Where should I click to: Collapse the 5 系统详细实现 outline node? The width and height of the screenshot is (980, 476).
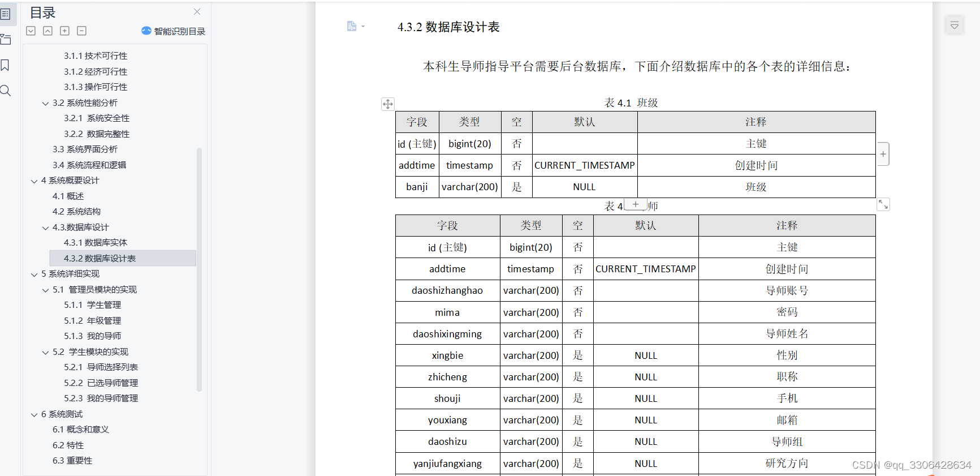34,275
